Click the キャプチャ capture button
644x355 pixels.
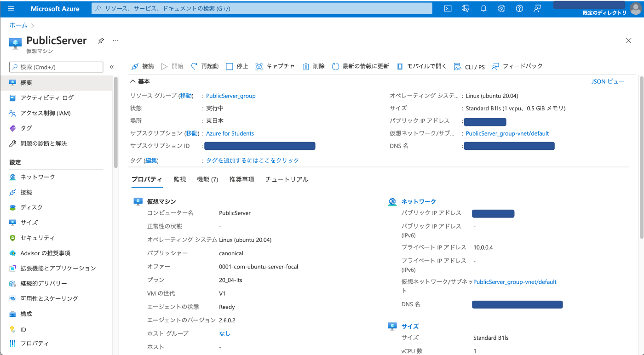[x=275, y=66]
